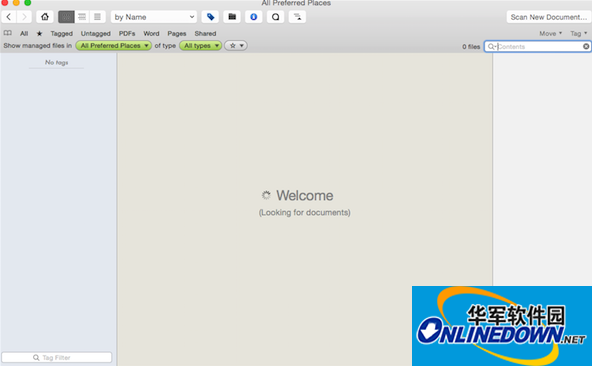Image resolution: width=592 pixels, height=366 pixels.
Task: Open the All types dropdown
Action: click(200, 46)
